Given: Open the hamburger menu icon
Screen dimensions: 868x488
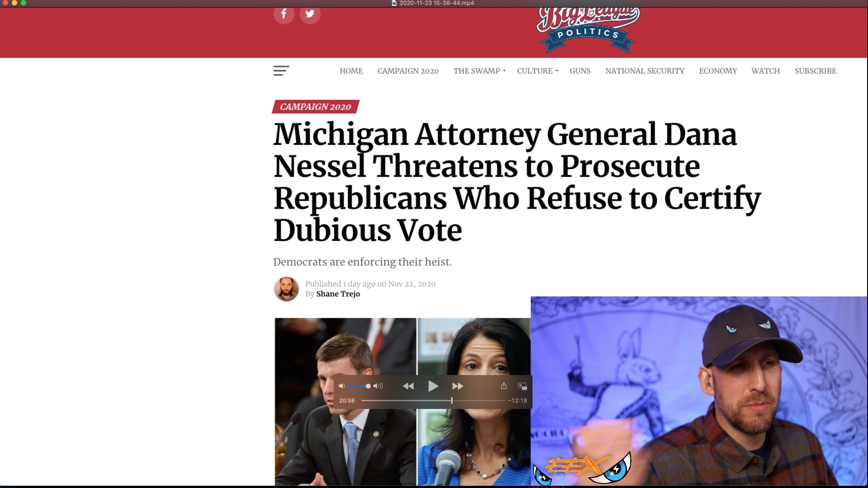Looking at the screenshot, I should (281, 71).
